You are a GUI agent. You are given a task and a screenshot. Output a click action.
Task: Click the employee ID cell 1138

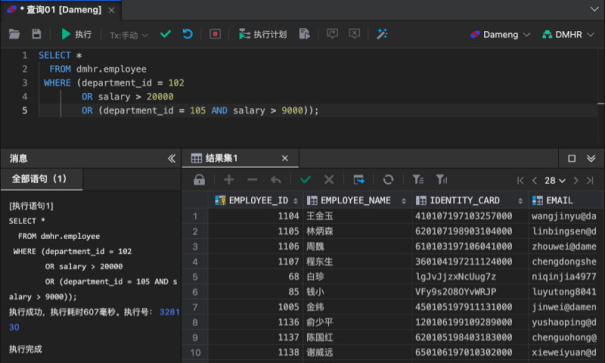pos(256,353)
